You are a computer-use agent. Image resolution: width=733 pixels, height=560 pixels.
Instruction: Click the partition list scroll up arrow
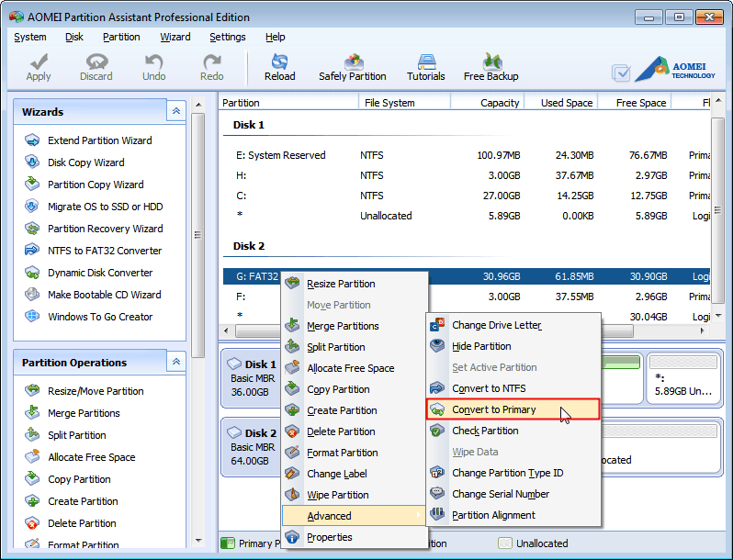pos(717,101)
